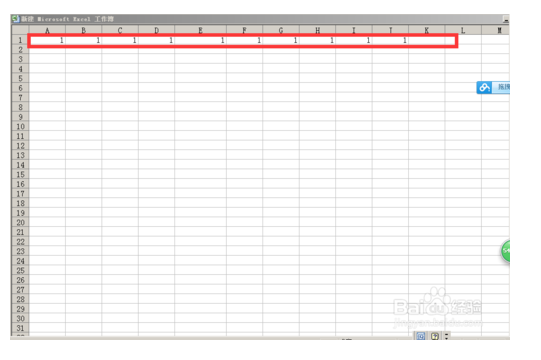Screen dimensions: 541x360
Task: Select row 25 header
Action: [20, 271]
